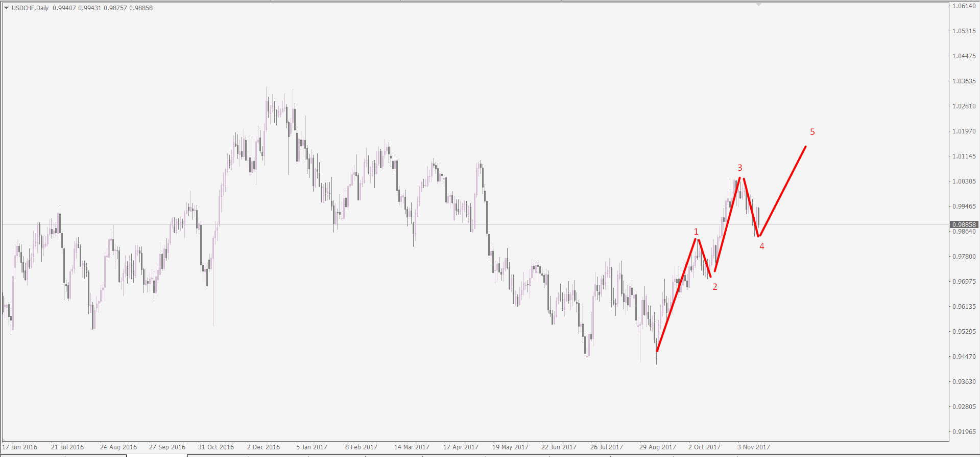Click the low price value 0.98757
Image resolution: width=980 pixels, height=457 pixels.
pyautogui.click(x=115, y=8)
